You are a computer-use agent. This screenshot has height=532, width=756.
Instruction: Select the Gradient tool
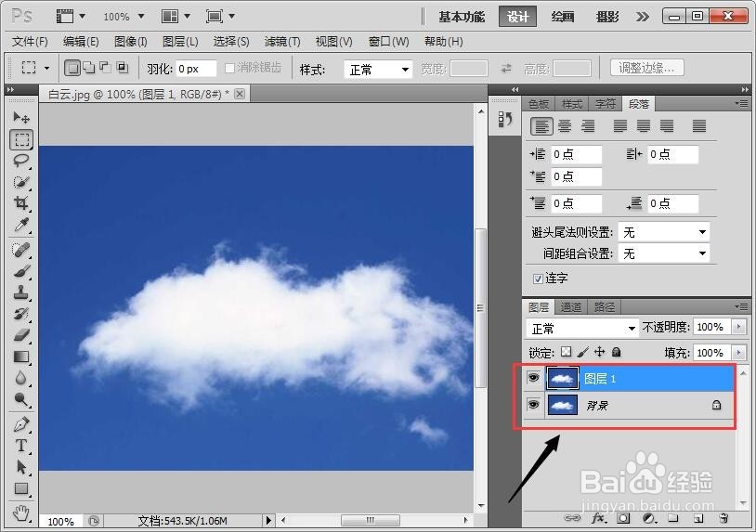coord(21,357)
